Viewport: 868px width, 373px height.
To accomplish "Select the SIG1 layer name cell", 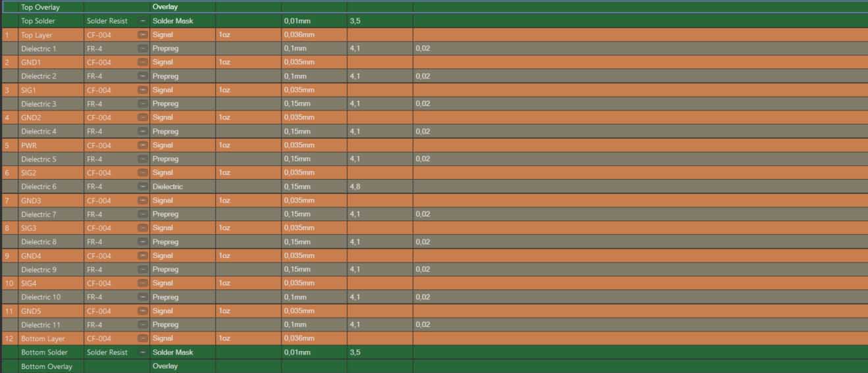I will coord(29,90).
